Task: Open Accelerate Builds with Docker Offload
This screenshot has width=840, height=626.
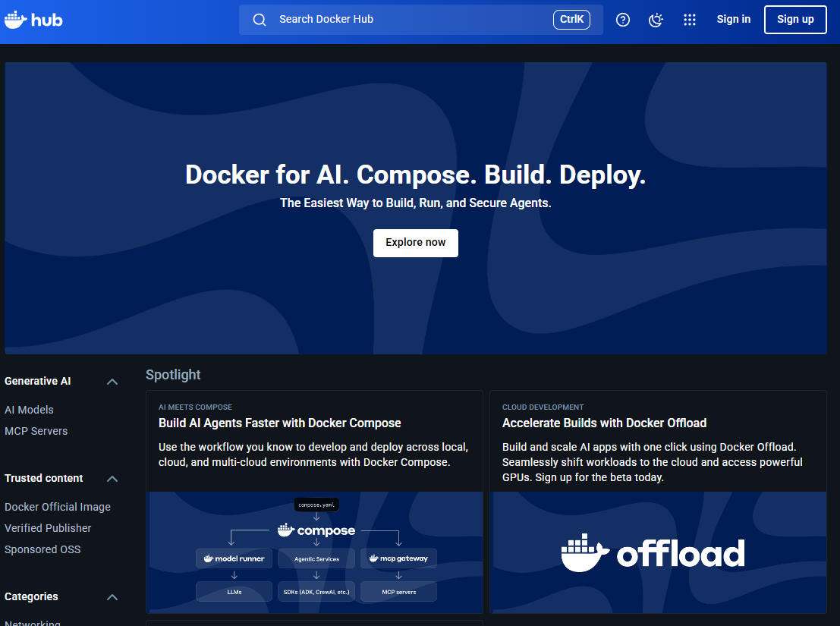Action: click(604, 423)
